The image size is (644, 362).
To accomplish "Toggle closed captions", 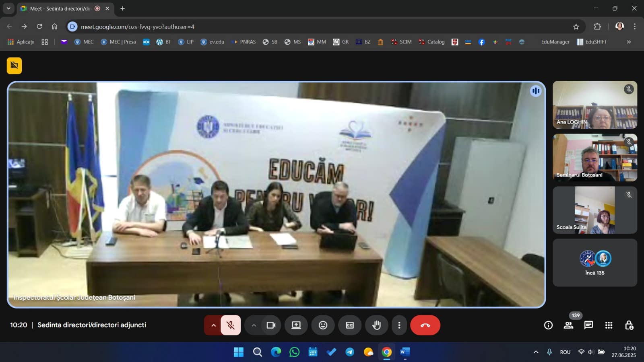I will pos(350,325).
